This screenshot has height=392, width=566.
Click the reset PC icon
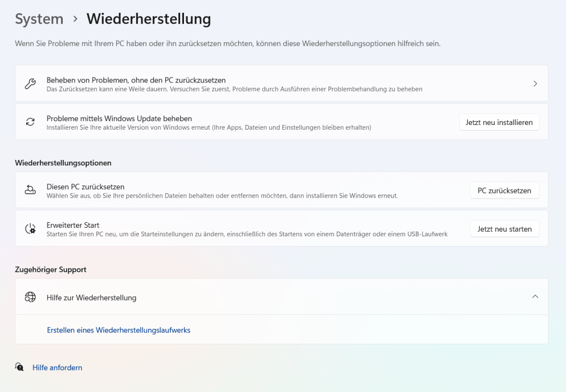point(30,191)
